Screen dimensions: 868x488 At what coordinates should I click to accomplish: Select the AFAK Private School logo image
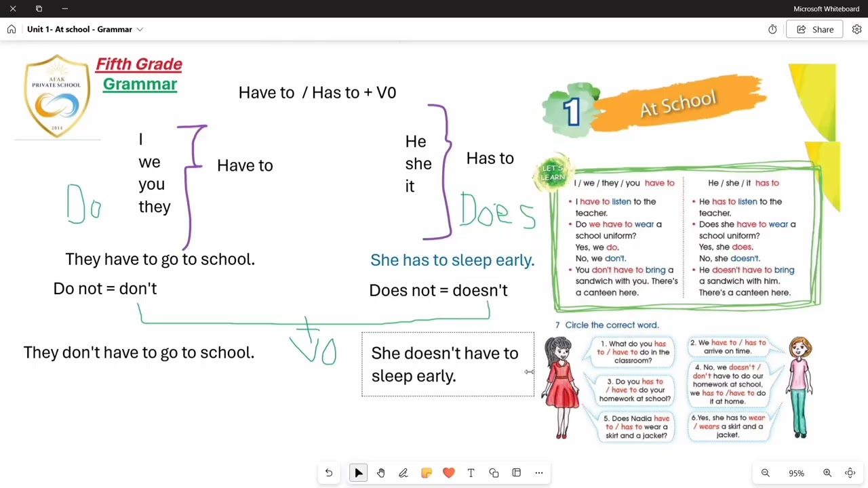pos(57,96)
